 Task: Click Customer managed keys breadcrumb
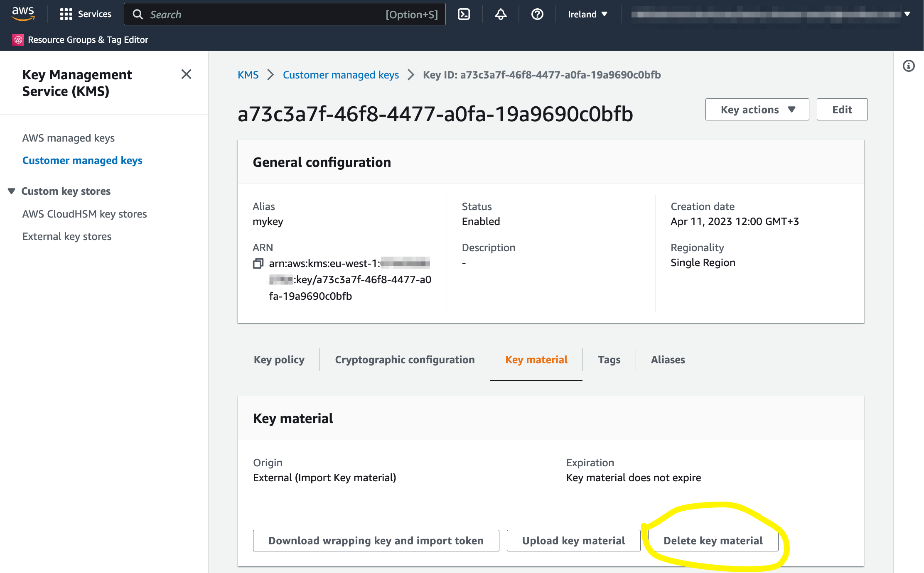point(341,75)
